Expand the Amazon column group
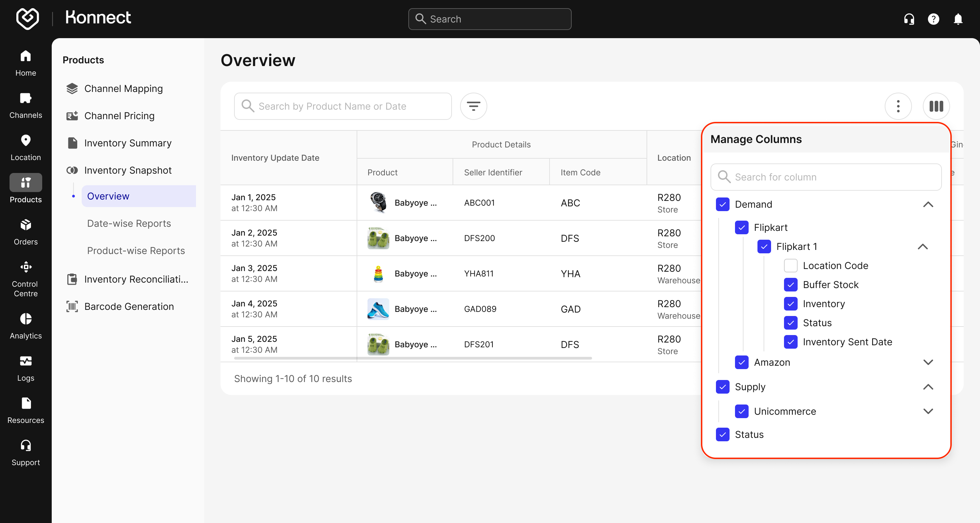The width and height of the screenshot is (980, 523). 928,362
